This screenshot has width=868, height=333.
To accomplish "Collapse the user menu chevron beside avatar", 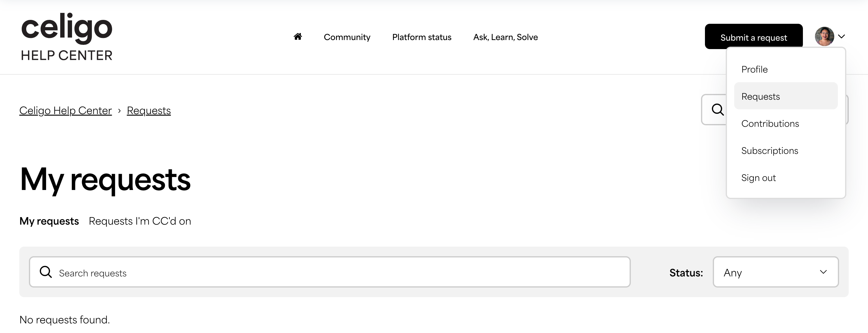I will point(841,36).
